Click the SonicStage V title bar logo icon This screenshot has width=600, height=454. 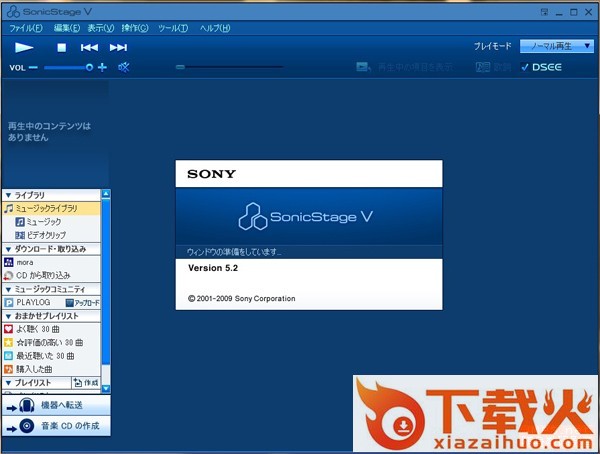click(13, 11)
